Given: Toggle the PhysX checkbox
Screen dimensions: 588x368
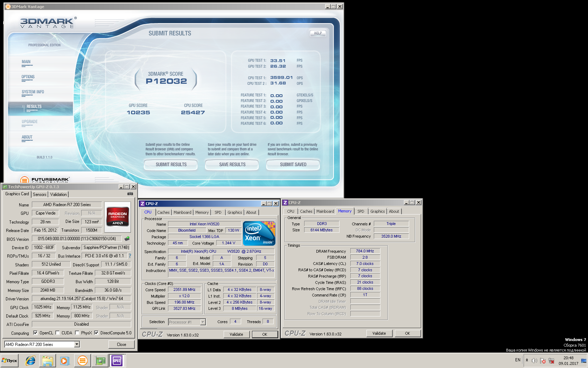Looking at the screenshot, I should (77, 333).
